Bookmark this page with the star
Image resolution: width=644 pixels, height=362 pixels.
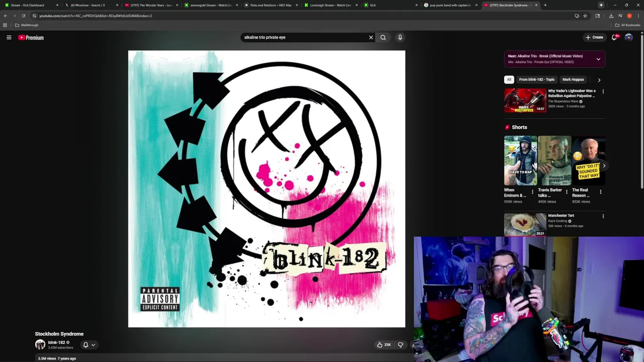pyautogui.click(x=585, y=16)
